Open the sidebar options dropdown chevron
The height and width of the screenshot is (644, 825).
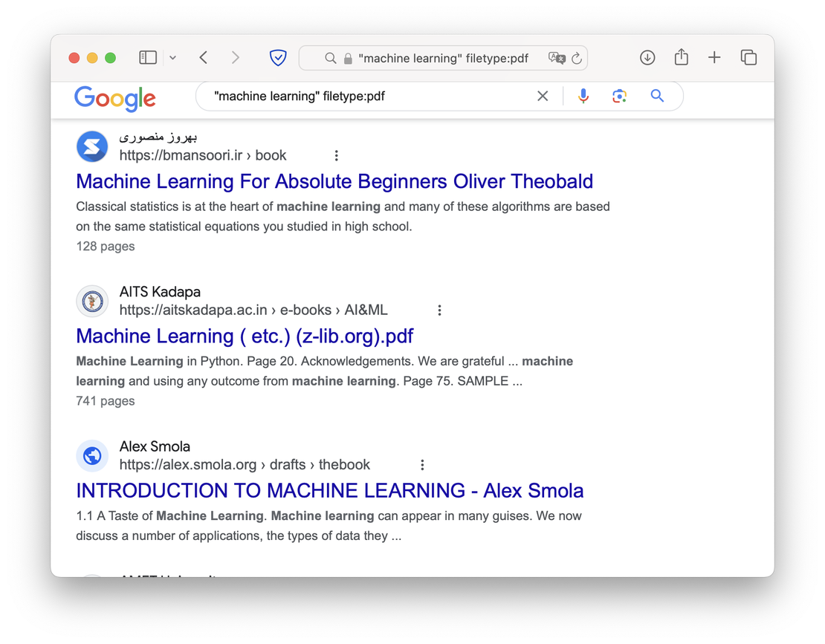[x=172, y=58]
